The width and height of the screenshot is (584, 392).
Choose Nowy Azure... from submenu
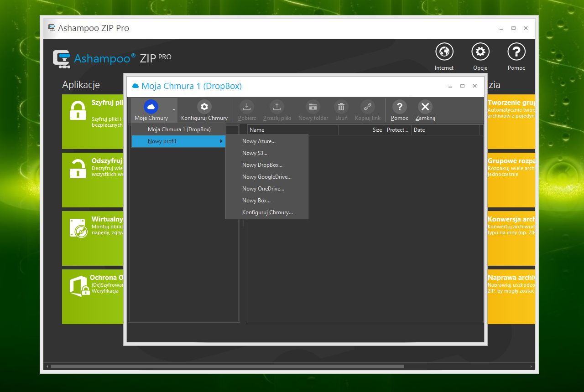pos(267,141)
